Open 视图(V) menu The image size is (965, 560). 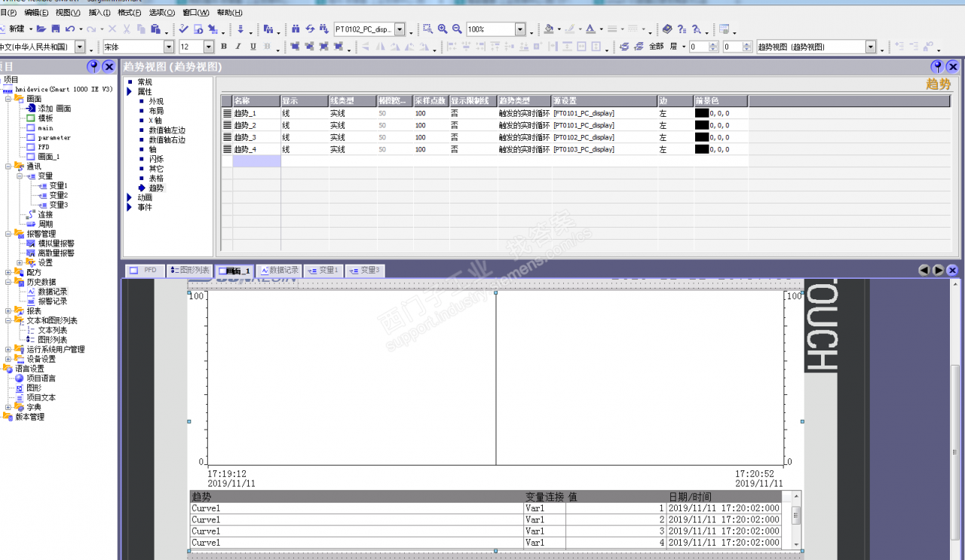(x=68, y=13)
